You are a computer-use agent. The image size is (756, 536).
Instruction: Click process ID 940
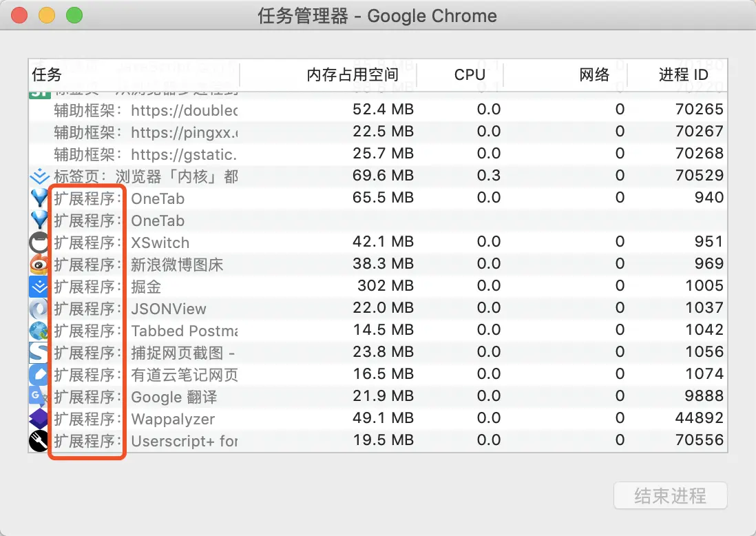(709, 197)
